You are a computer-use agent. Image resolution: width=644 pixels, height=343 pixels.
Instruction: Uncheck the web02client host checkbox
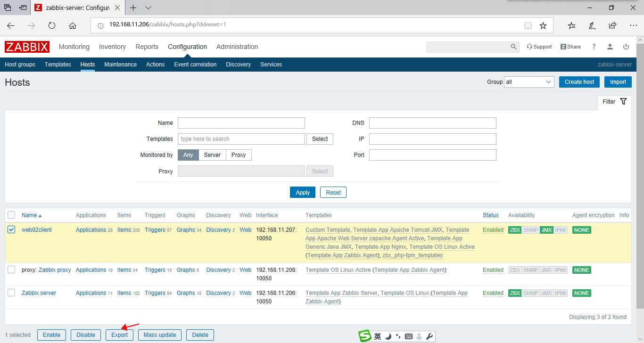[x=12, y=229]
